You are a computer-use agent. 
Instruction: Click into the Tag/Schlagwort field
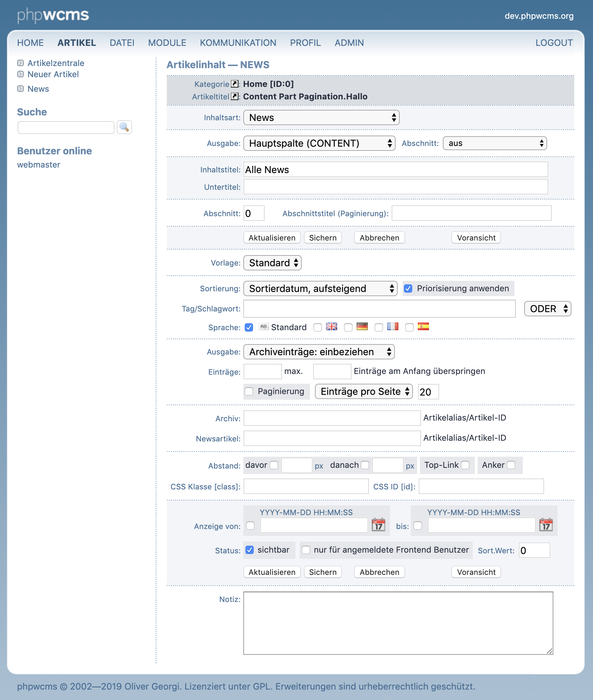tap(380, 309)
